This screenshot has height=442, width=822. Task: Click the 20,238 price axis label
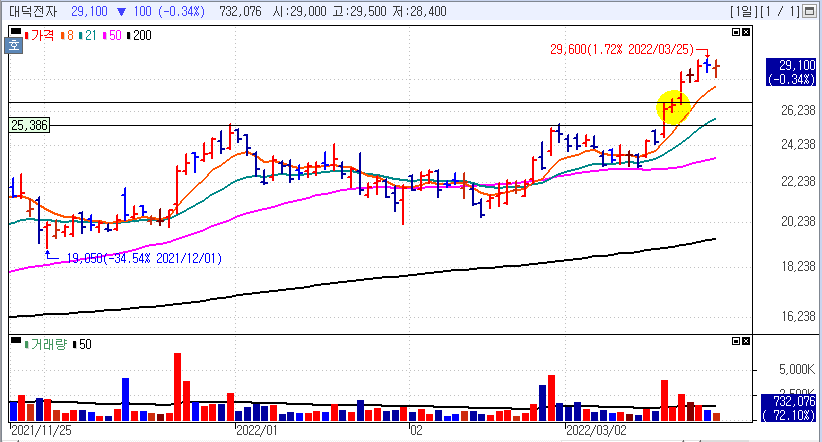click(x=798, y=222)
